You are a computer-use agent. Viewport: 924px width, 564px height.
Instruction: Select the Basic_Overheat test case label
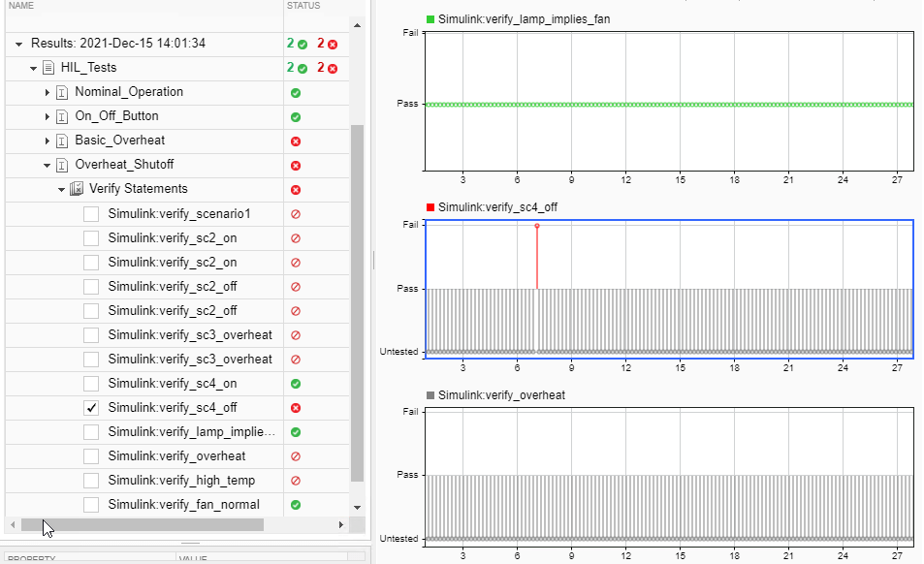[119, 141]
